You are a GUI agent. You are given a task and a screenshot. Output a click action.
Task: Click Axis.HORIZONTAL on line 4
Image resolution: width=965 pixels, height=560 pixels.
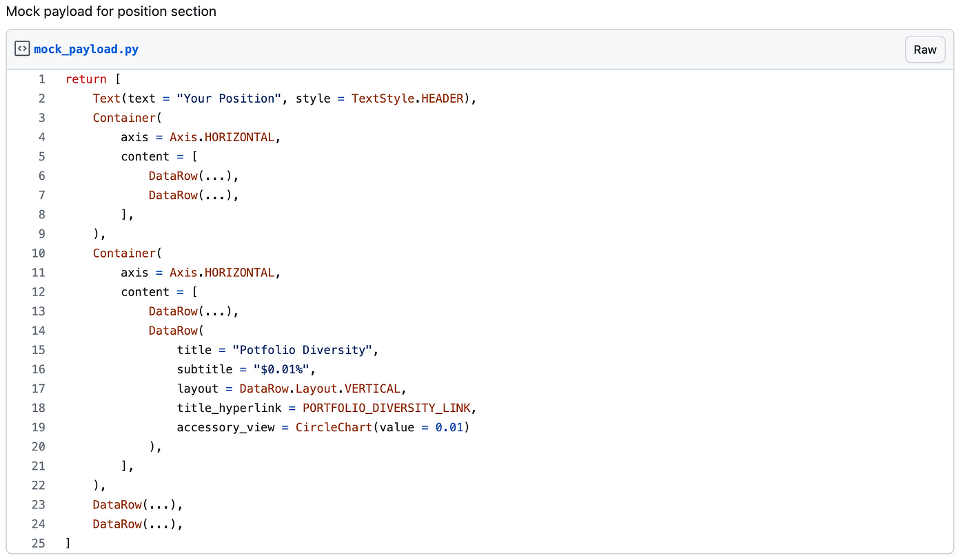[x=222, y=137]
